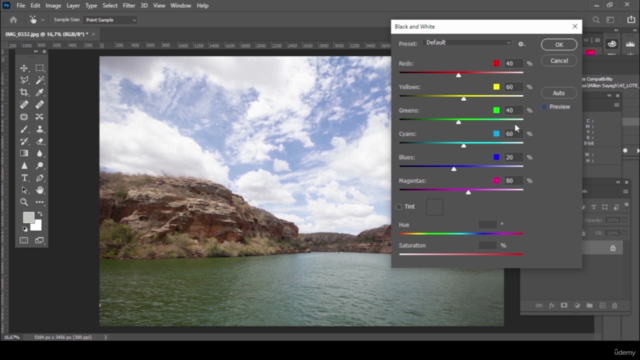Click the background color swatch in tools
The image size is (640, 360).
[x=38, y=226]
